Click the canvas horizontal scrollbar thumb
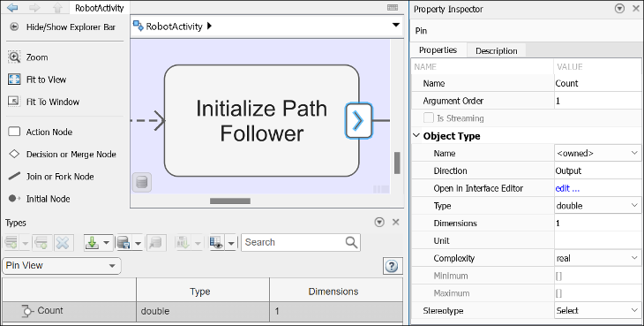 230,201
